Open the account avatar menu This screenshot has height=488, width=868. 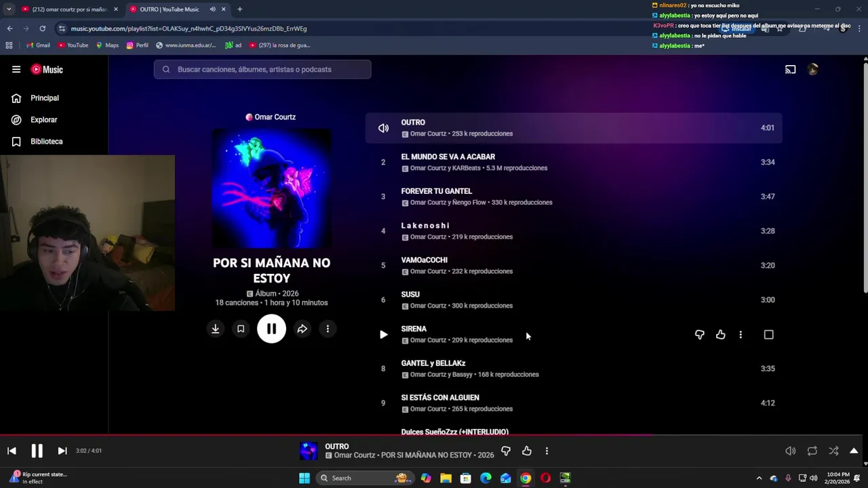click(813, 69)
